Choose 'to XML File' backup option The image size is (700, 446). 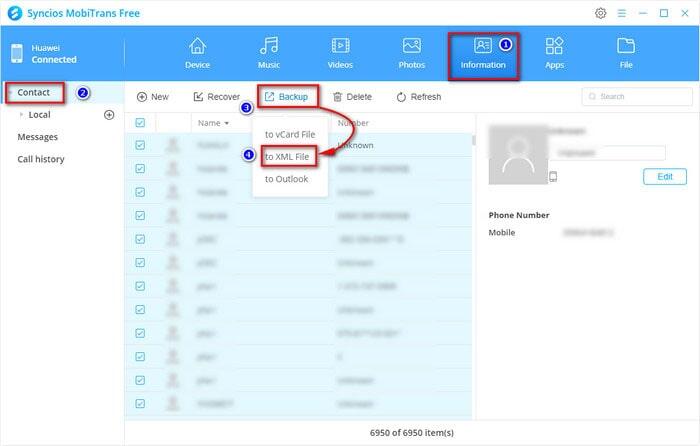tap(288, 157)
